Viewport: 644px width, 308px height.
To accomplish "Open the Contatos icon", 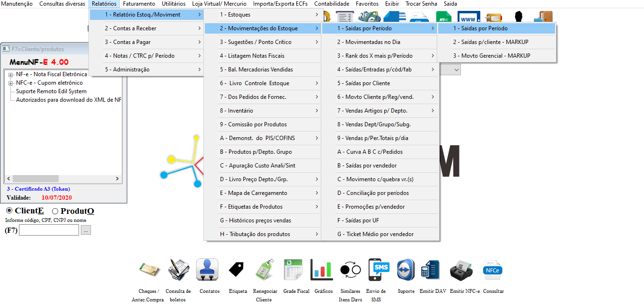I will [x=207, y=270].
